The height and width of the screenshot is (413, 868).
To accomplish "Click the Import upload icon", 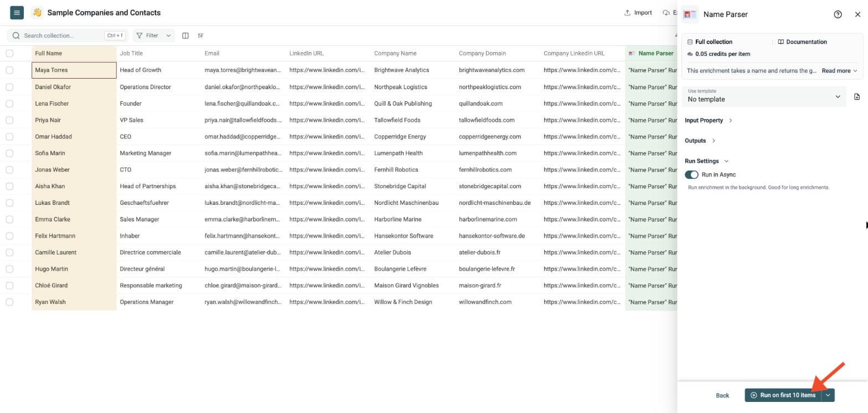I will click(x=627, y=13).
